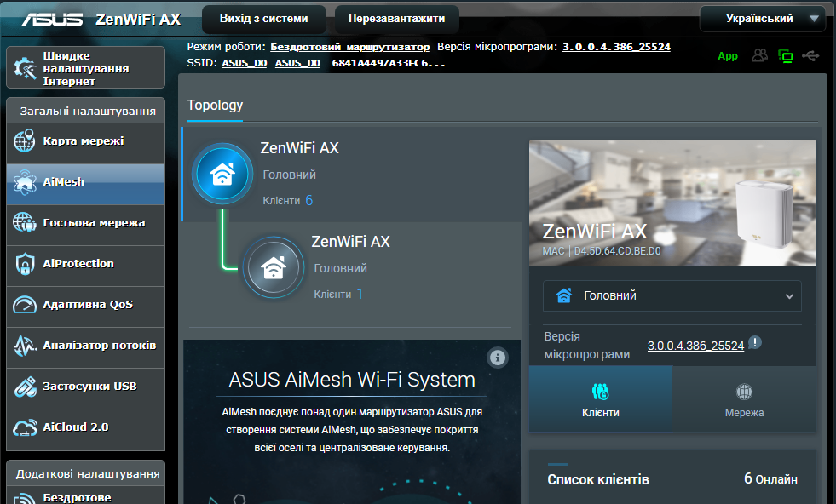Open Бездротовий маршрутизатор operation mode link
Image resolution: width=836 pixels, height=504 pixels.
pyautogui.click(x=349, y=47)
